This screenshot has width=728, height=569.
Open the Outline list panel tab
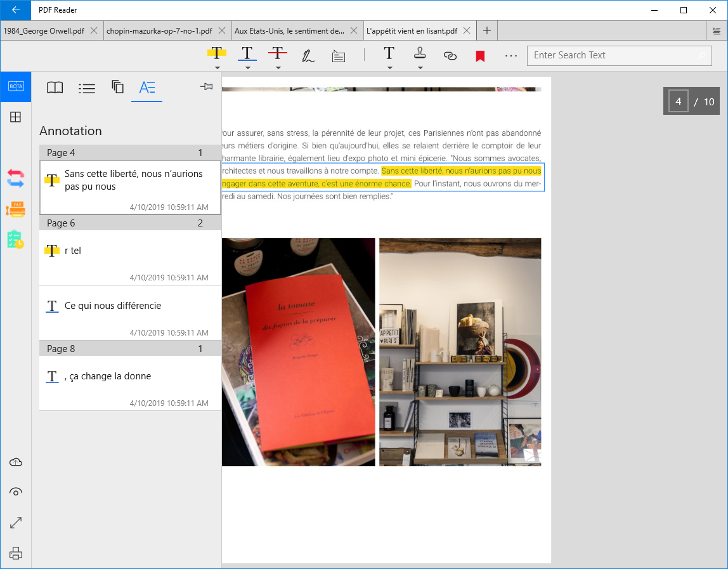pyautogui.click(x=87, y=88)
